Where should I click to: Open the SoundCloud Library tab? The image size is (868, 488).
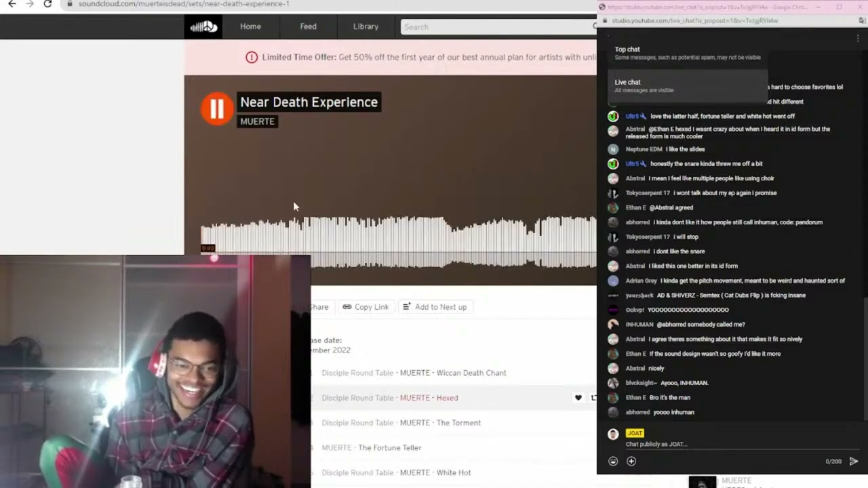tap(366, 26)
